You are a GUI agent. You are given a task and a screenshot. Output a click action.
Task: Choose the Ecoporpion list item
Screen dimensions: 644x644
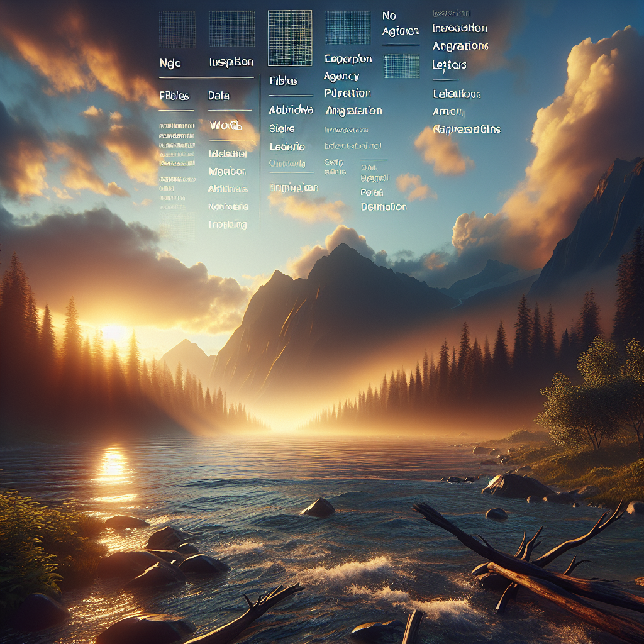coord(348,59)
